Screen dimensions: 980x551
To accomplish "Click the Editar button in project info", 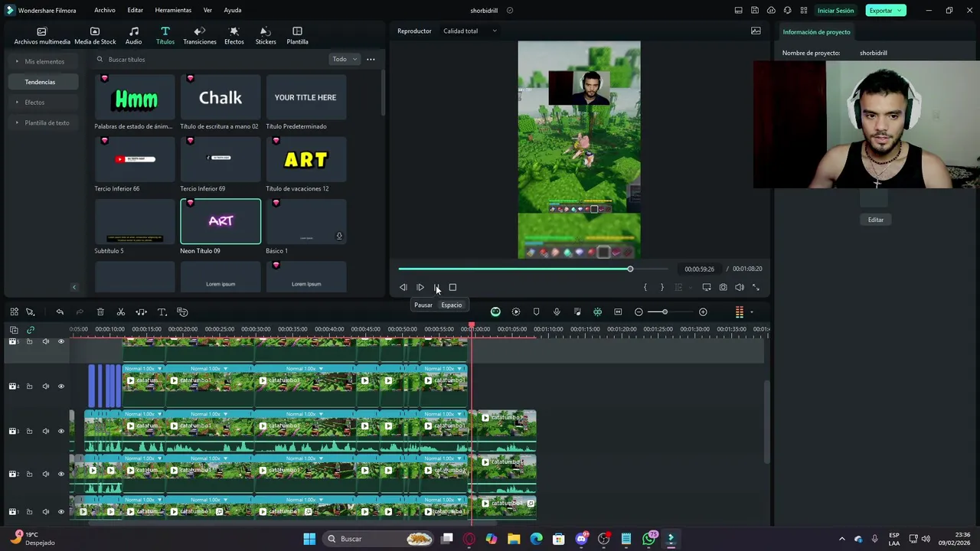I will point(876,220).
